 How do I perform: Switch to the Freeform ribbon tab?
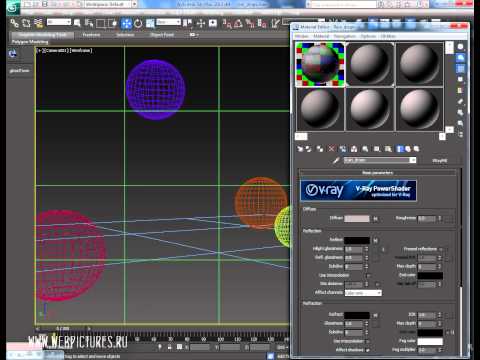click(91, 35)
